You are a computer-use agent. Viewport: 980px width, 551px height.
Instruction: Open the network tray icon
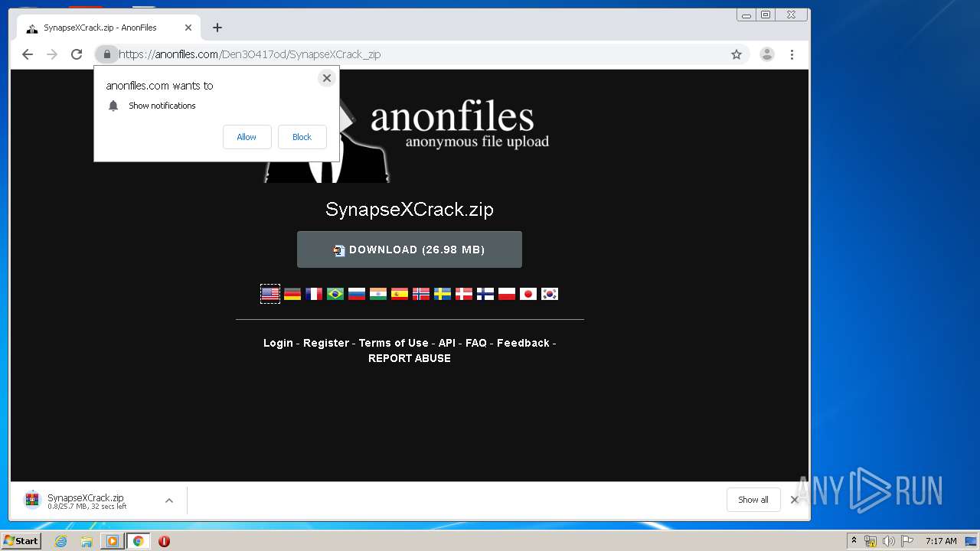871,541
